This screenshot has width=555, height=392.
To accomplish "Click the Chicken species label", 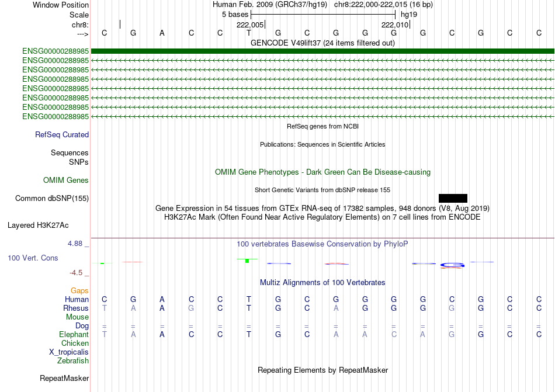I will coord(75,343).
